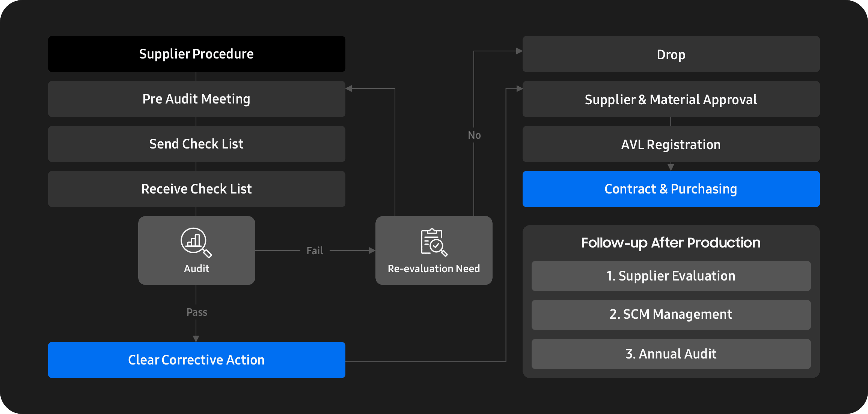Click the Re-evaluation clipboard checkmark icon

434,242
